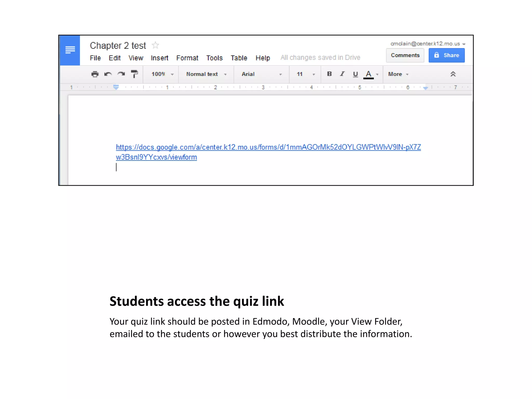Click the undo arrow
The image size is (532, 399).
click(108, 74)
